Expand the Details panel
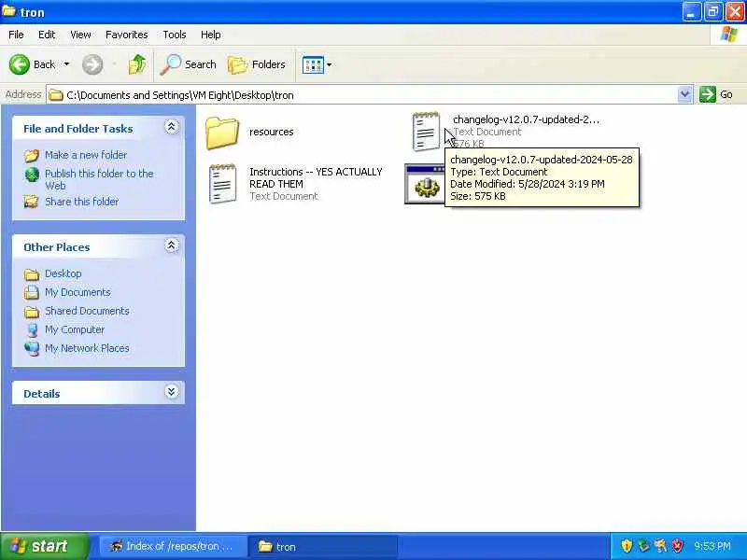 [x=172, y=391]
